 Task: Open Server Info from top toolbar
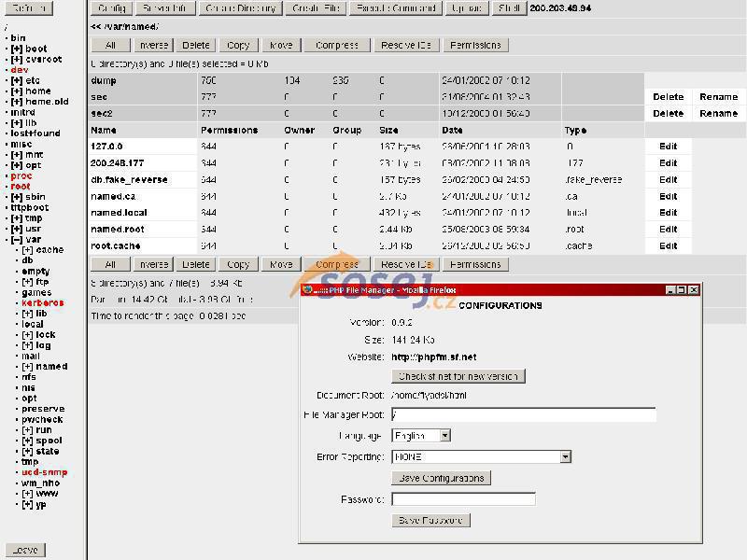click(x=165, y=8)
